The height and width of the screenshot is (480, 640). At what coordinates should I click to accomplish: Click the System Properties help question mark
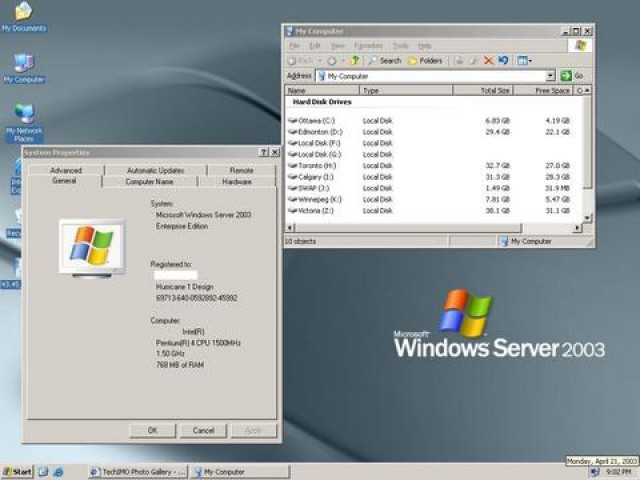(264, 152)
